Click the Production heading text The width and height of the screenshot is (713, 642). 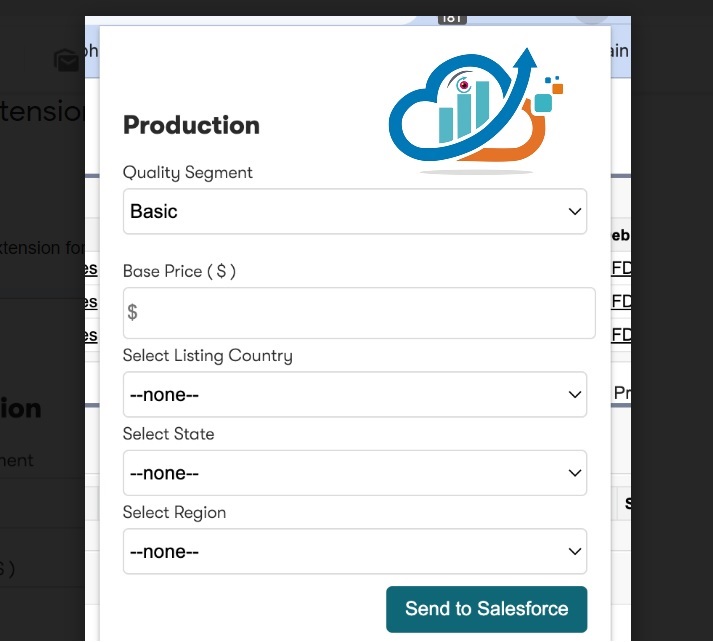[191, 125]
